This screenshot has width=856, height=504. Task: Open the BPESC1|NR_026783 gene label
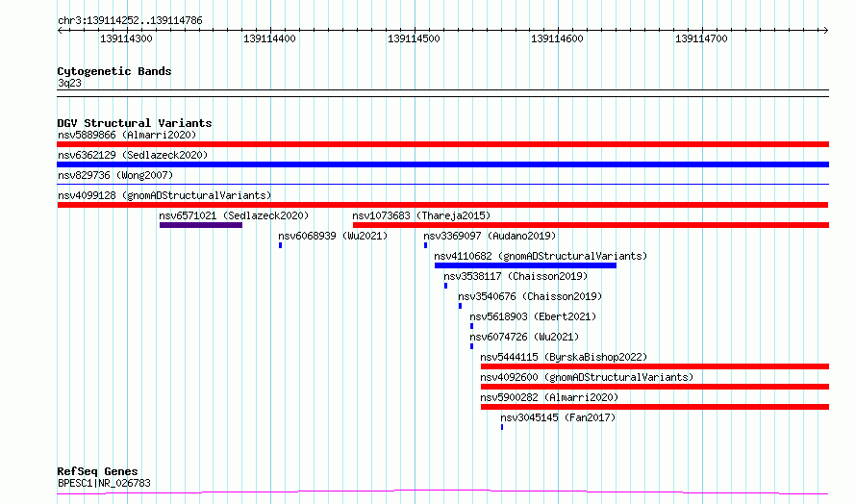coord(104,483)
